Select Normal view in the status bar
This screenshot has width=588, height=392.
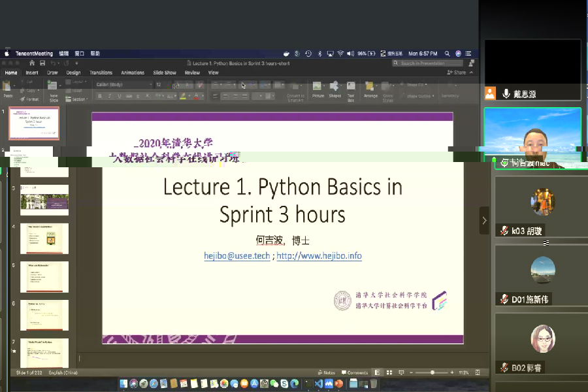point(377,372)
